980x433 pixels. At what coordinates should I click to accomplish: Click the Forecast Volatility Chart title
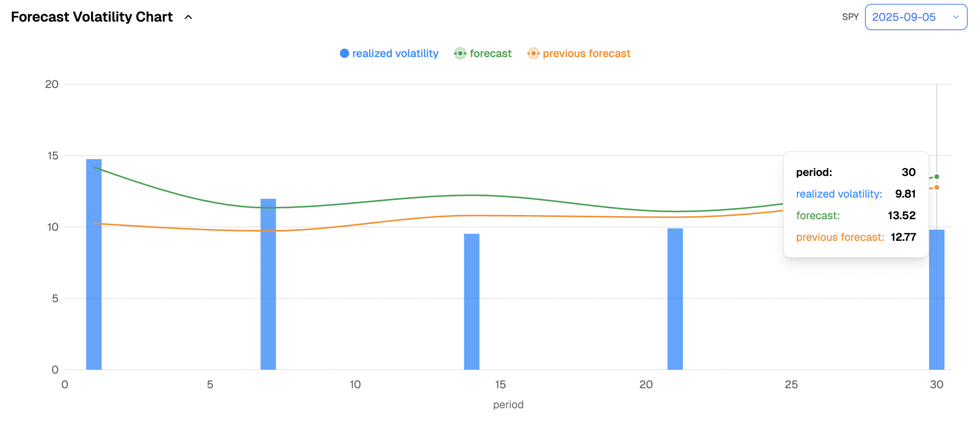(92, 17)
